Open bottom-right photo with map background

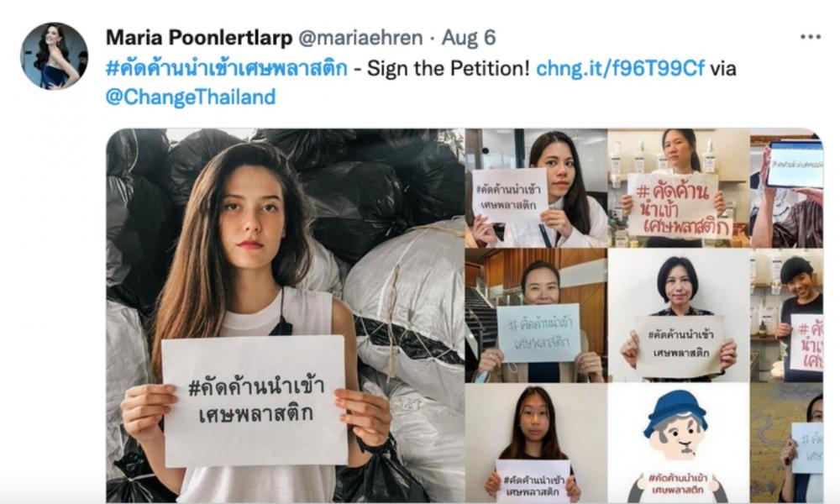(x=787, y=443)
